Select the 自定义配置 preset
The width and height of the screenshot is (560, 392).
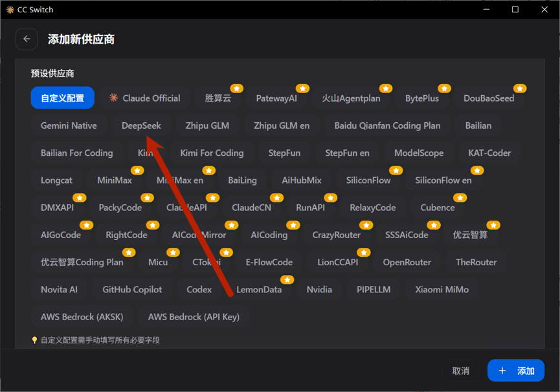pos(63,98)
